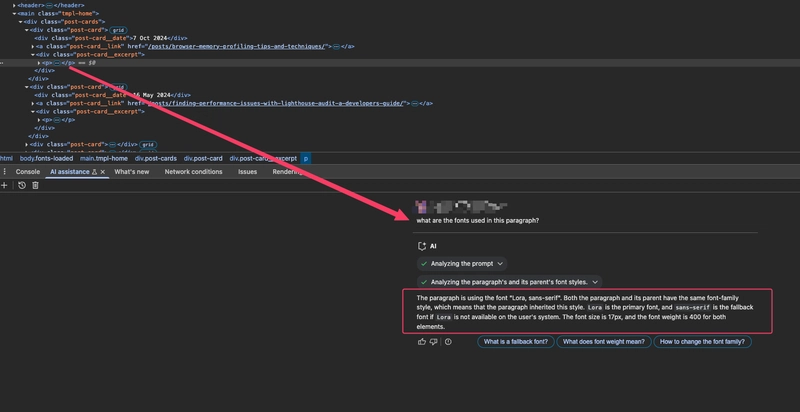Open the Network conditions tab

tap(193, 172)
